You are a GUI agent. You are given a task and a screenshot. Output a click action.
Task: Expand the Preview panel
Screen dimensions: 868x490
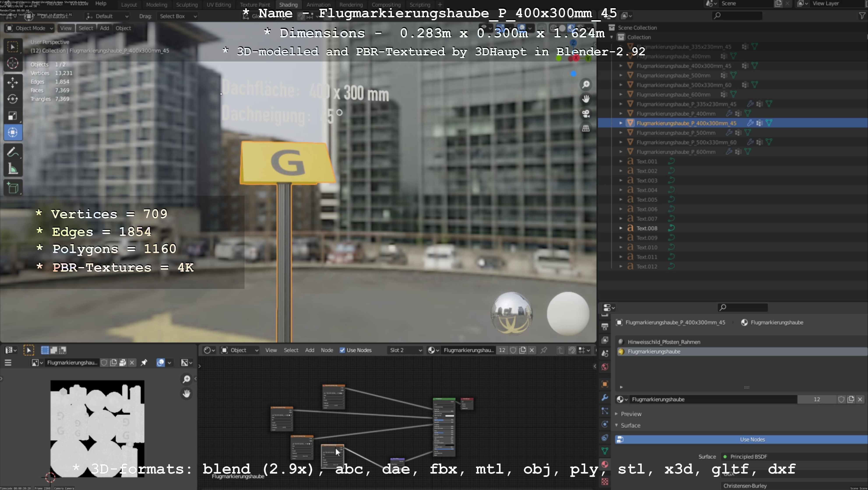(x=631, y=414)
